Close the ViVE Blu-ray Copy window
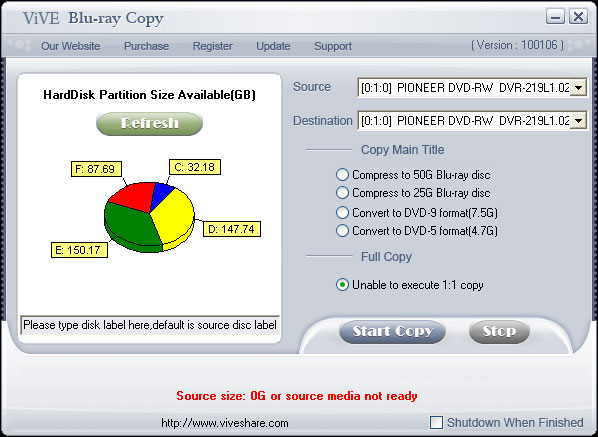 579,17
